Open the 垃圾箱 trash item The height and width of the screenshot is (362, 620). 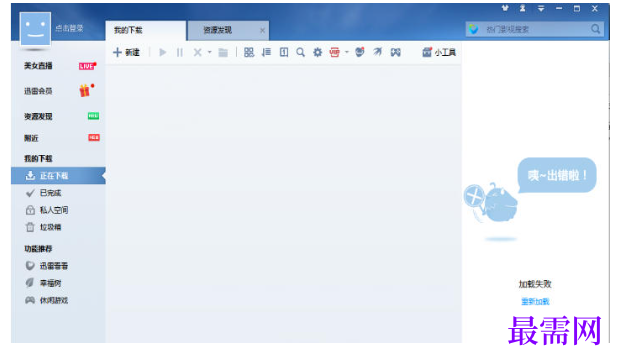(50, 227)
